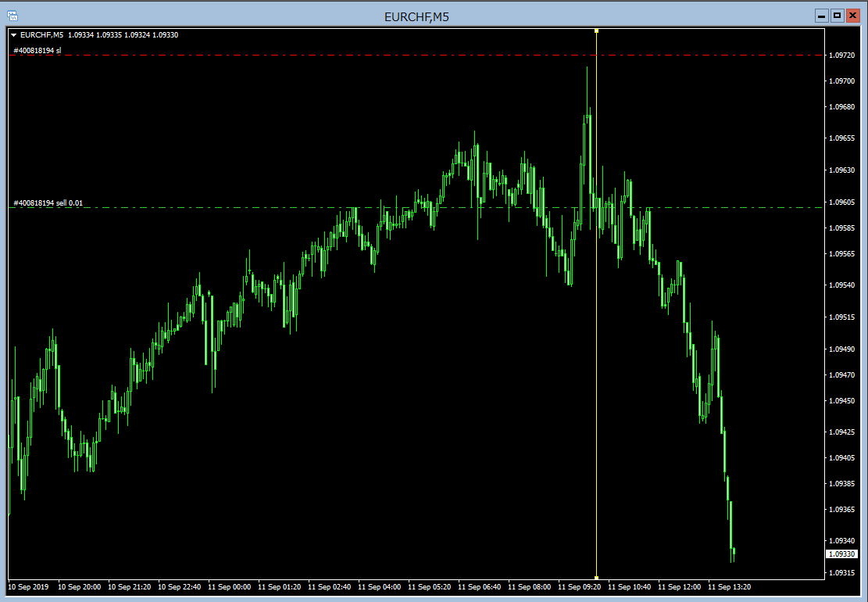
Task: Click the 1.09700 price scale label
Action: point(841,81)
